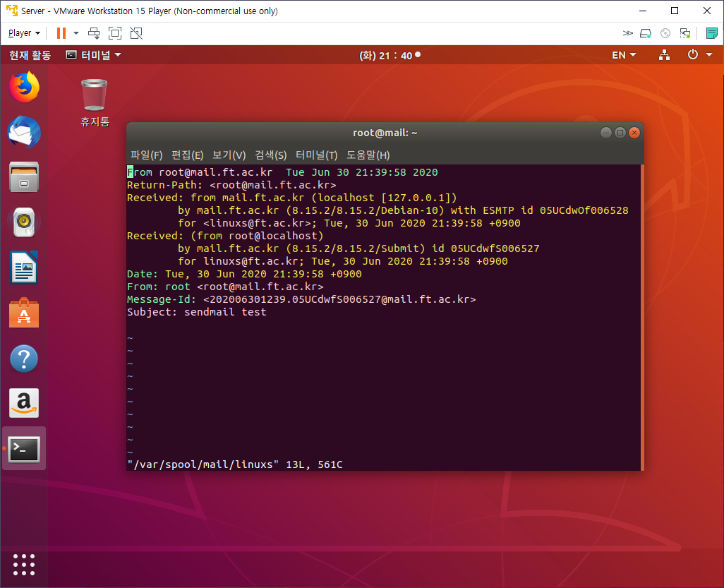Viewport: 724px width, 588px height.
Task: Launch Thunderbird mail from the dock
Action: 24,132
